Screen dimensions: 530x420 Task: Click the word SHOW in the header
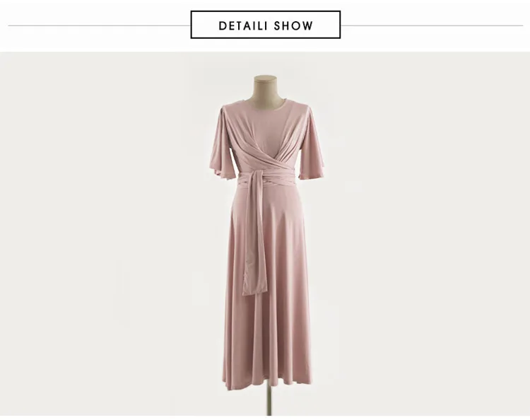pos(293,25)
